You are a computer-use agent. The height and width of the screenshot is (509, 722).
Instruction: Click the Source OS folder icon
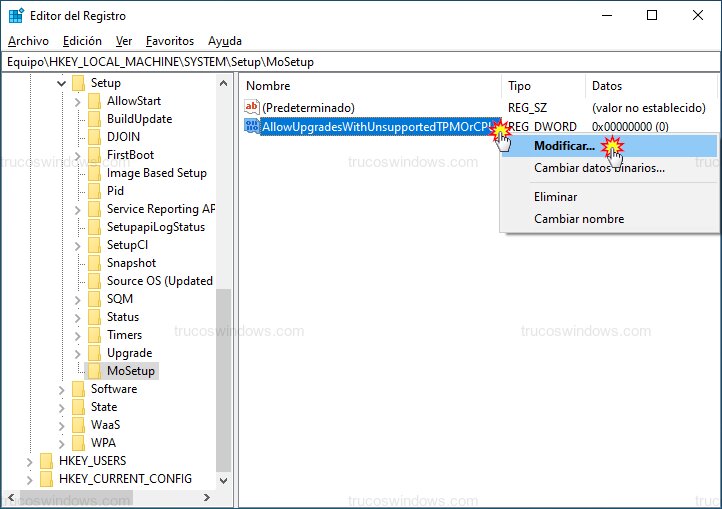coord(94,281)
